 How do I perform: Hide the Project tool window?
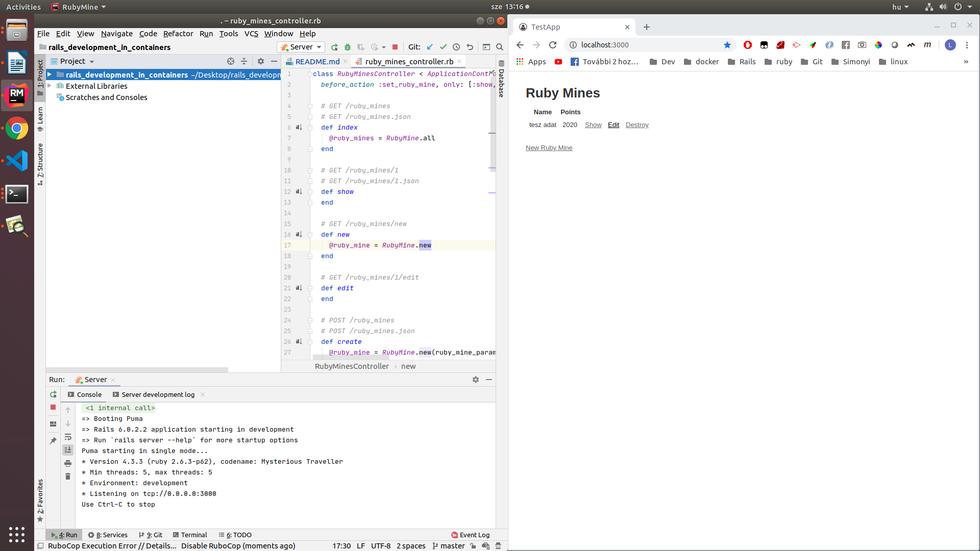[x=274, y=61]
